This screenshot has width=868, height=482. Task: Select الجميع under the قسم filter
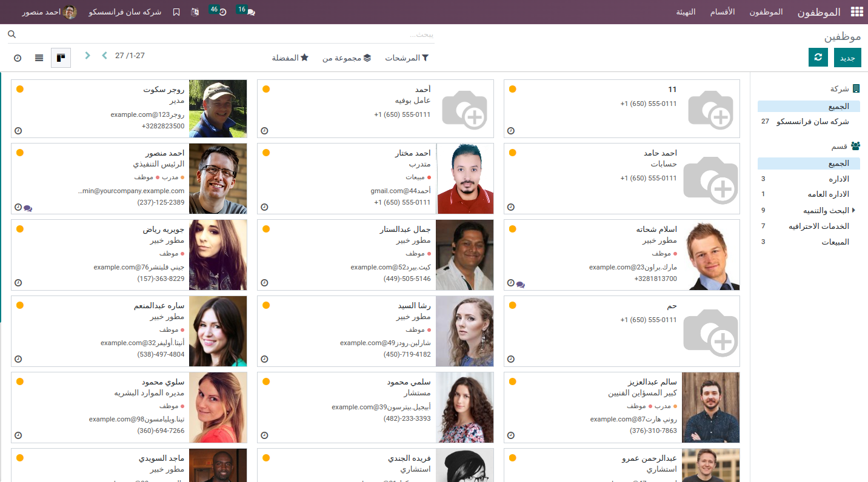click(809, 163)
